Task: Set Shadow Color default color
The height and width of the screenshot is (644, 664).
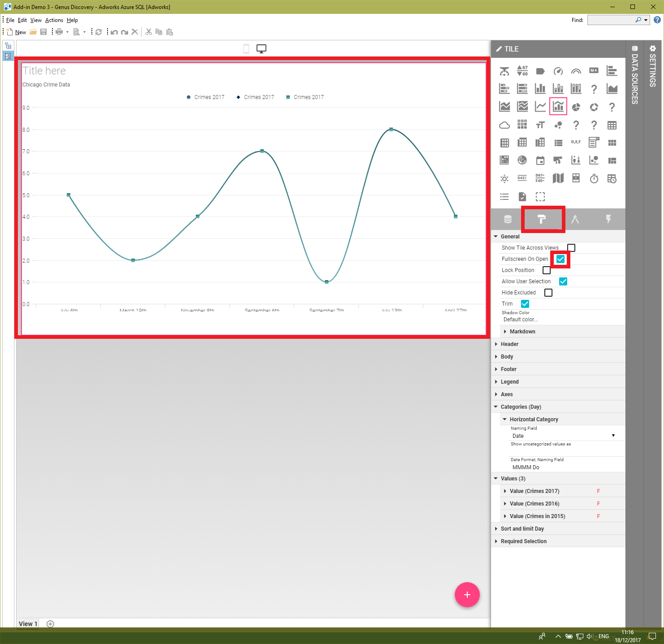Action: 521,320
